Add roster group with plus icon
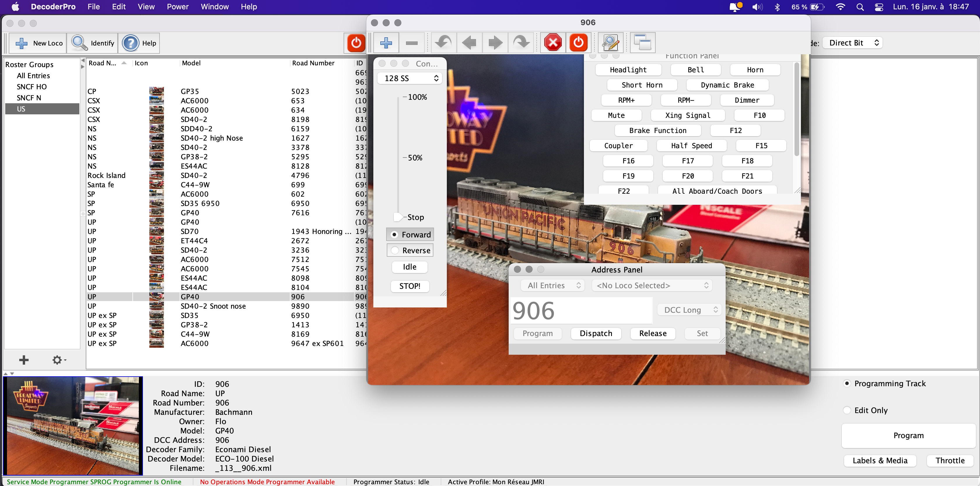Image resolution: width=980 pixels, height=486 pixels. pos(24,360)
